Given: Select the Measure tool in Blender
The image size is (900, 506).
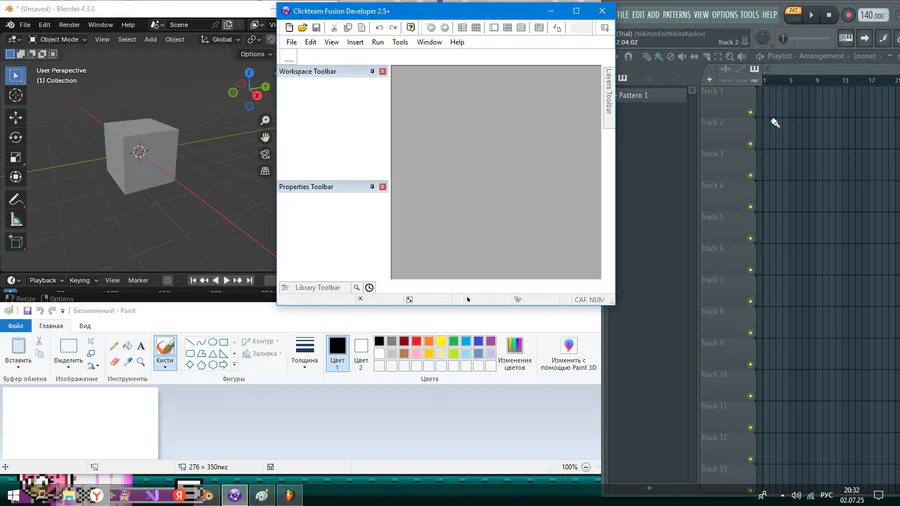Looking at the screenshot, I should tap(15, 220).
